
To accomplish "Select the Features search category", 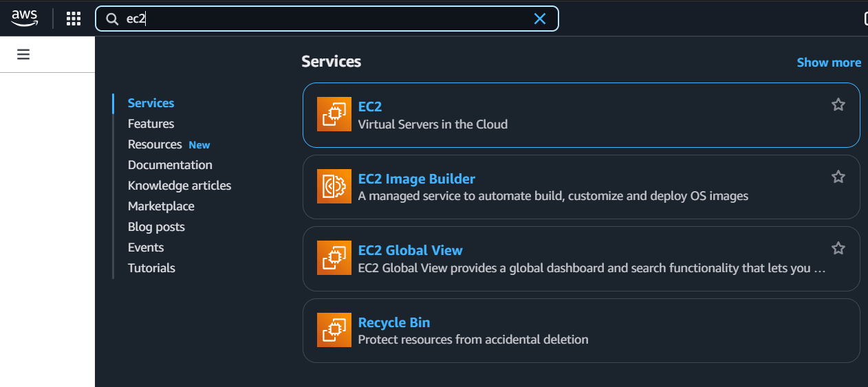I will click(151, 124).
